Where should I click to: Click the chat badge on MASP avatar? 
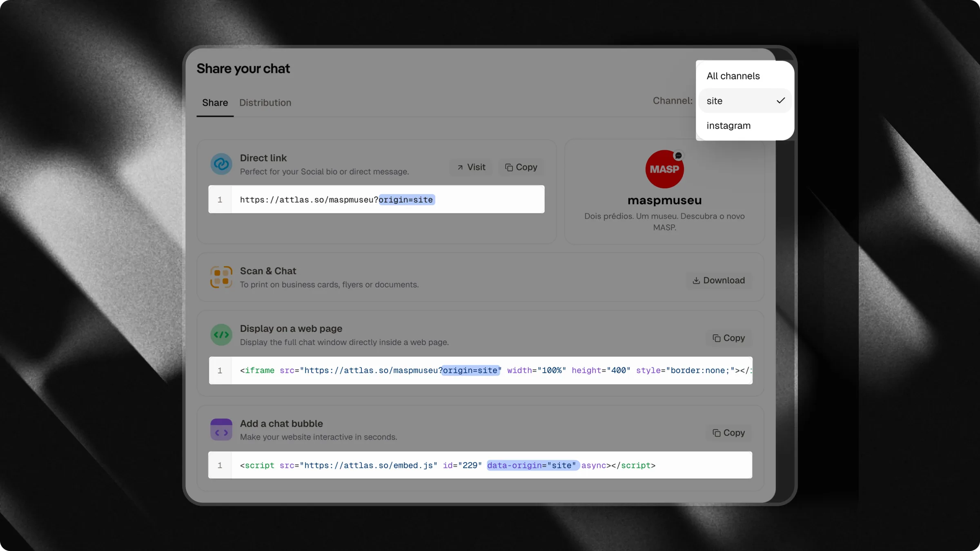pos(678,156)
